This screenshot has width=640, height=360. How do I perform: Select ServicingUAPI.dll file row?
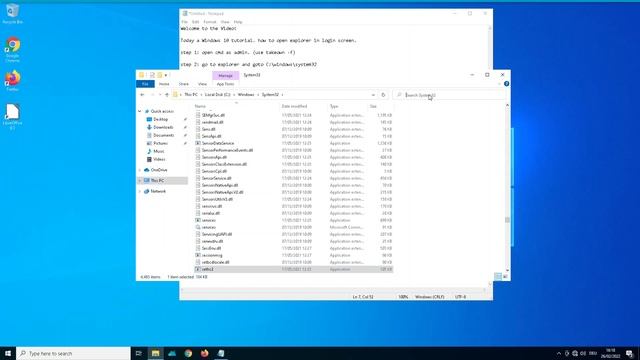[293, 234]
